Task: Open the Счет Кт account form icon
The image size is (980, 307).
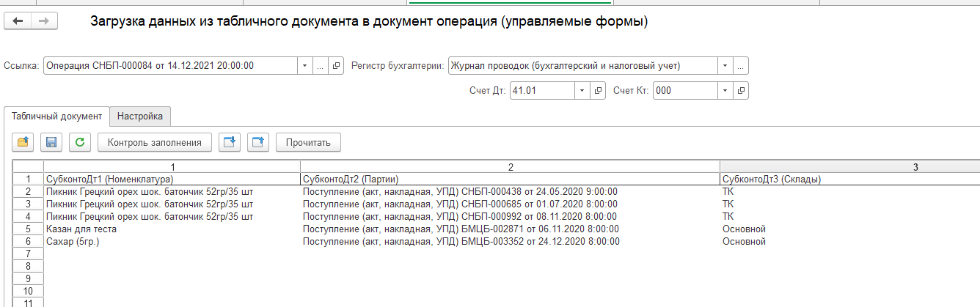Action: coord(741,90)
